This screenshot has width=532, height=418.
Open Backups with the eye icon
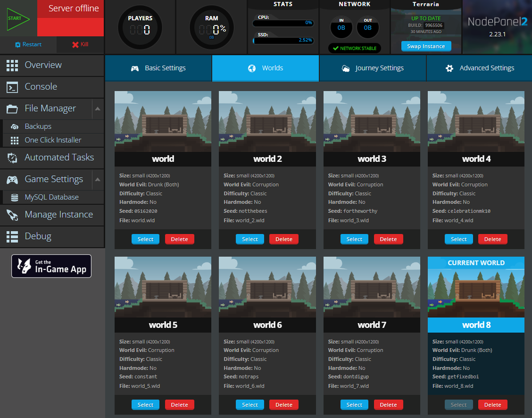[14, 127]
